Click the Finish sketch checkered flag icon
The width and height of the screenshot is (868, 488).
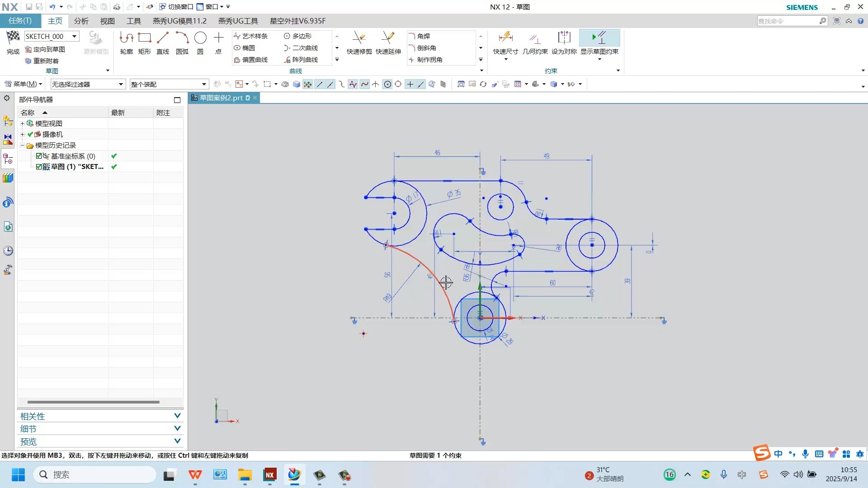pos(13,38)
